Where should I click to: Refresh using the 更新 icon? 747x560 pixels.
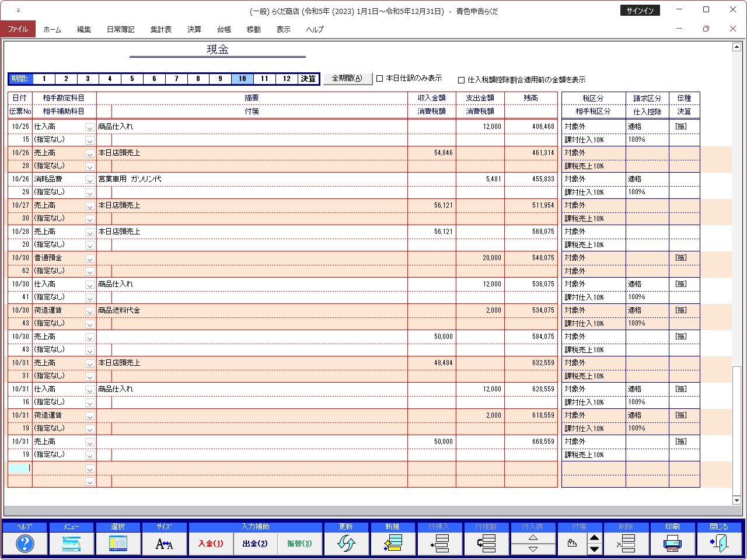coord(346,544)
